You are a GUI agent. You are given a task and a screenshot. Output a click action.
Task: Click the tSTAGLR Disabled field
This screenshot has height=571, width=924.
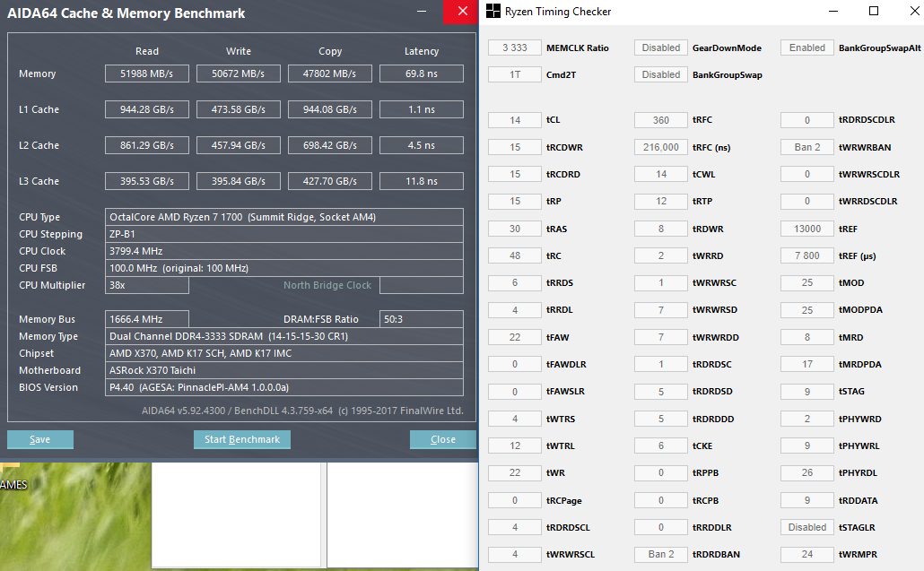[806, 527]
